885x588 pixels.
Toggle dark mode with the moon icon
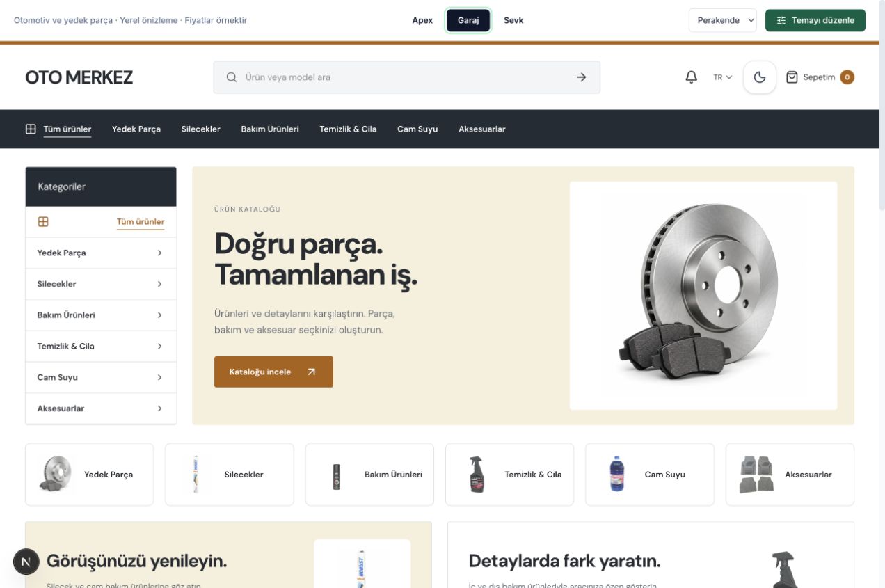click(760, 77)
